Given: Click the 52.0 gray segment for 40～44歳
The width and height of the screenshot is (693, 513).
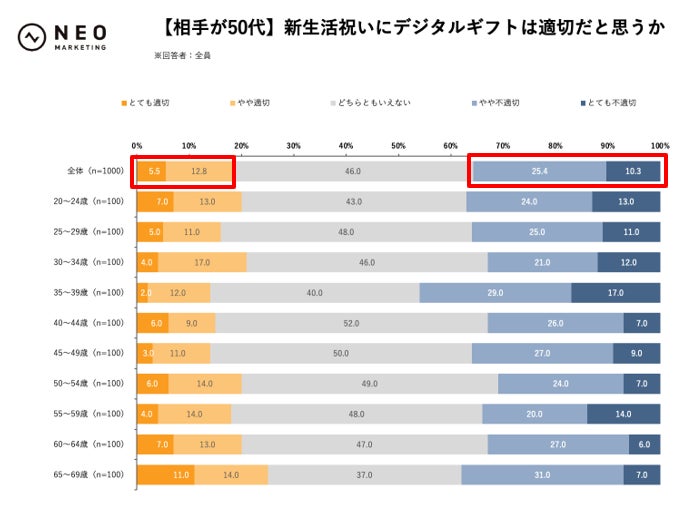Looking at the screenshot, I should click(351, 323).
